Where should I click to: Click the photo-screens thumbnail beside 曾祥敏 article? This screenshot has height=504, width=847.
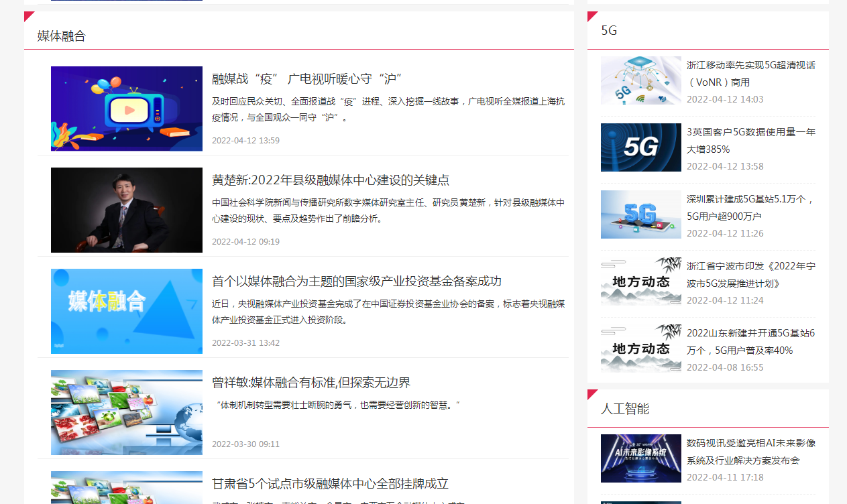point(127,412)
